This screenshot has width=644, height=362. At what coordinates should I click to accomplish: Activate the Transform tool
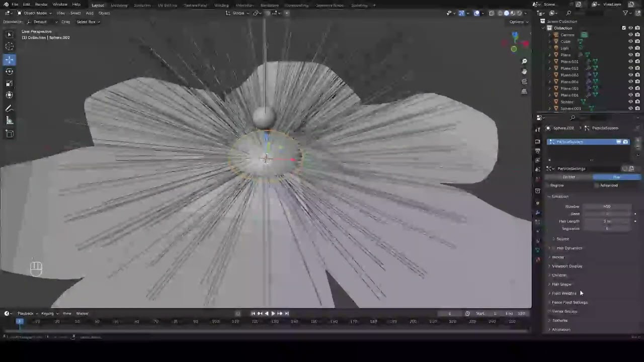(10, 95)
